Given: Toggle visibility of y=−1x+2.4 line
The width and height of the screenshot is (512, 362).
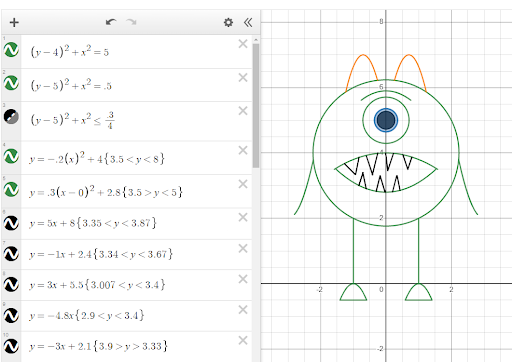Looking at the screenshot, I should point(11,254).
